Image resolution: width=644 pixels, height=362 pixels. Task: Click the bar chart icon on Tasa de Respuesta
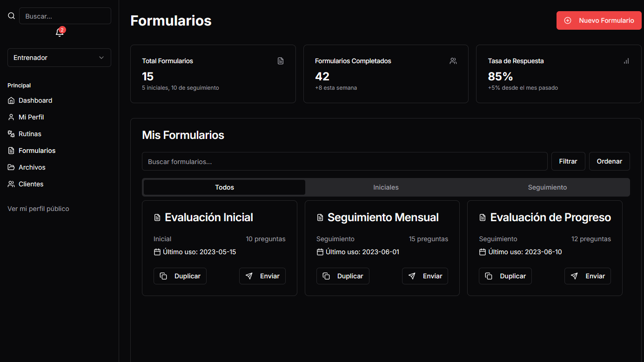pos(626,61)
